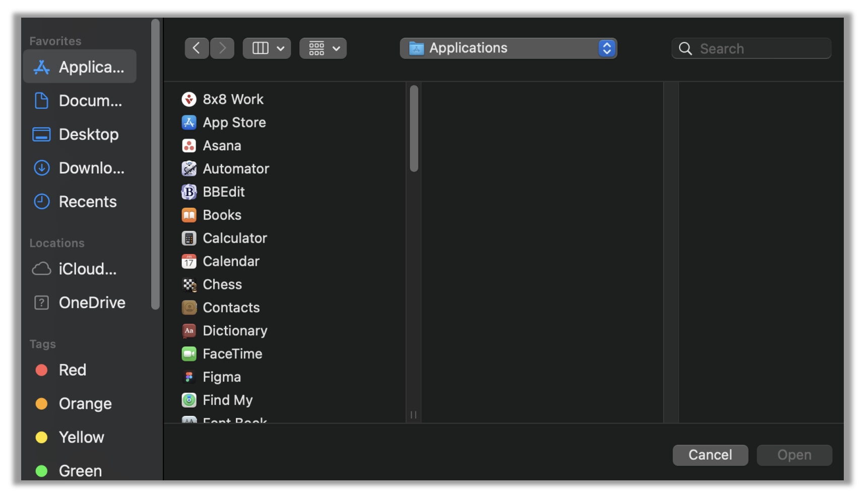Open the Applications location pop-up menu
Image resolution: width=868 pixels, height=500 pixels.
[509, 48]
